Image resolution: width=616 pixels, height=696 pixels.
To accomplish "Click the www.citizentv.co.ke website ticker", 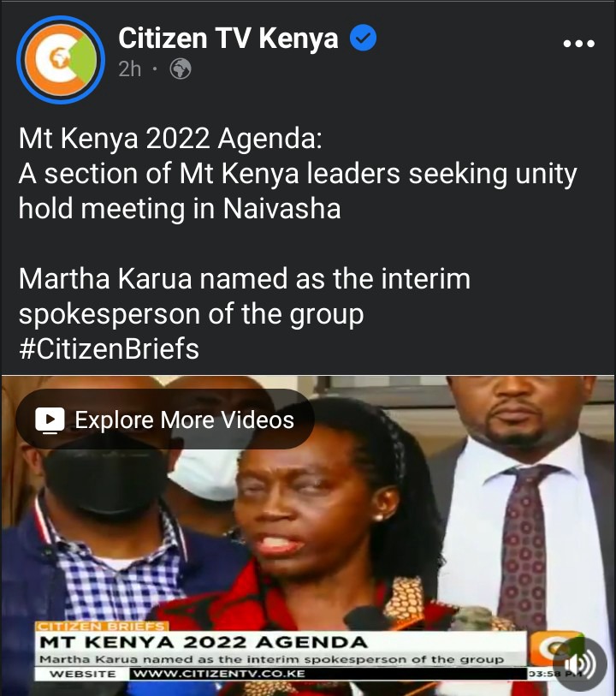I will coord(219,674).
